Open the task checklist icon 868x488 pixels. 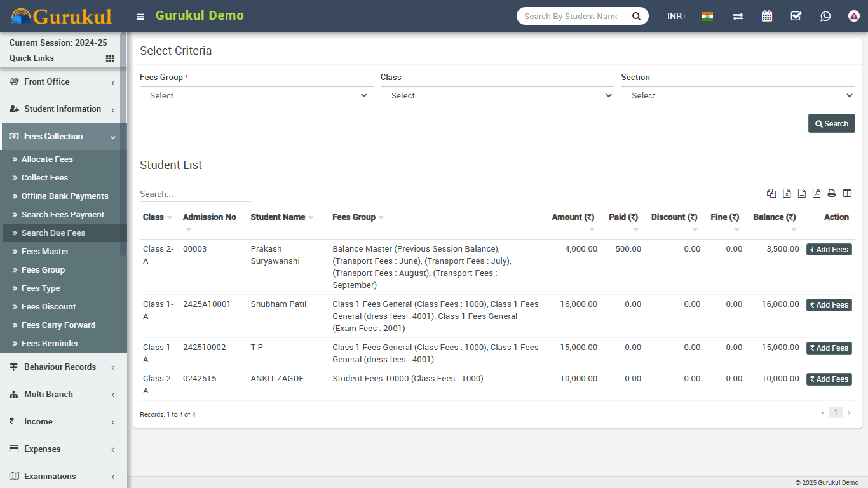tap(796, 16)
